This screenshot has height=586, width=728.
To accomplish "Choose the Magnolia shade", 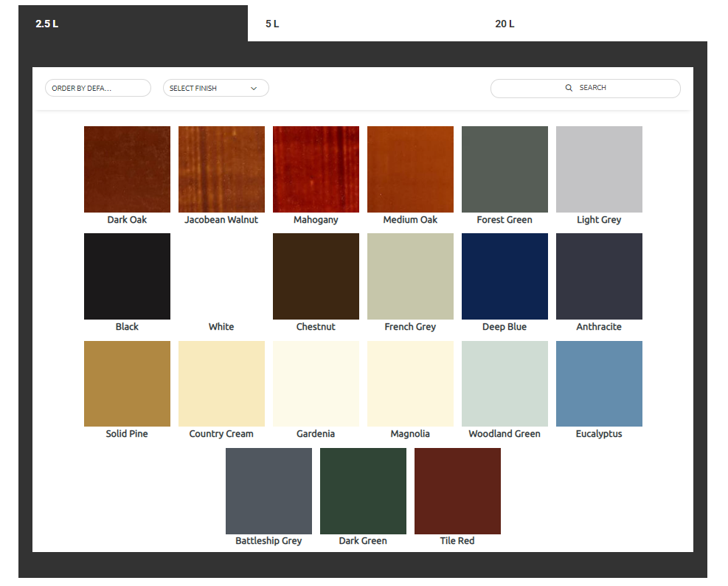I will (410, 383).
